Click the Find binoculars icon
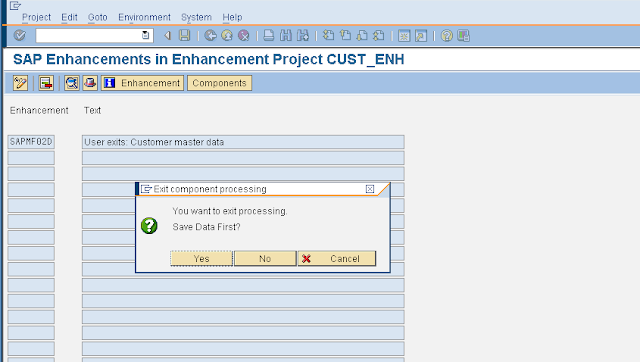This screenshot has height=362, width=640. pyautogui.click(x=286, y=36)
